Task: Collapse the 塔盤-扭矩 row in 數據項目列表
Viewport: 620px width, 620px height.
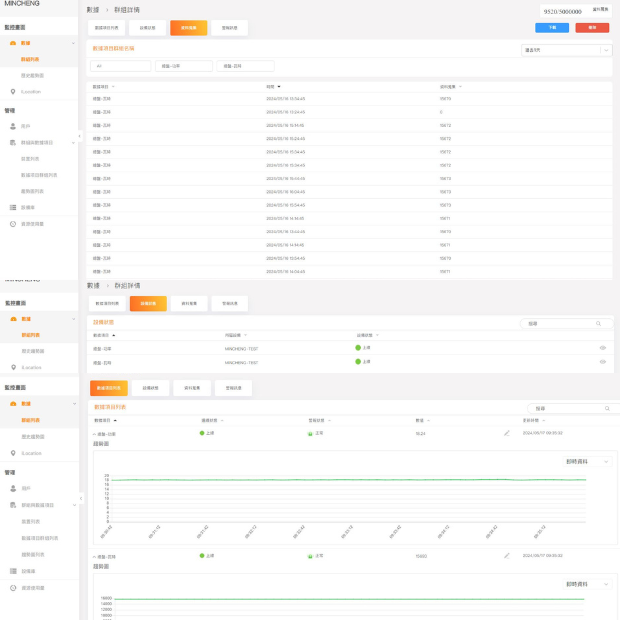Action: (x=94, y=557)
